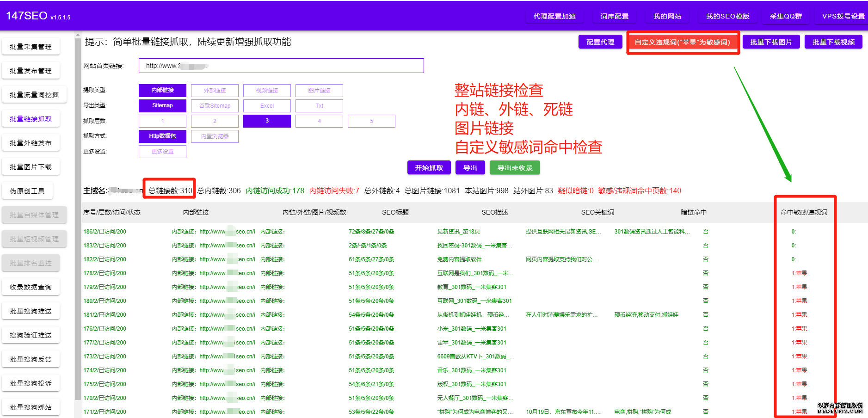Select 外部链接 extraction type
The height and width of the screenshot is (418, 868).
[x=215, y=90]
